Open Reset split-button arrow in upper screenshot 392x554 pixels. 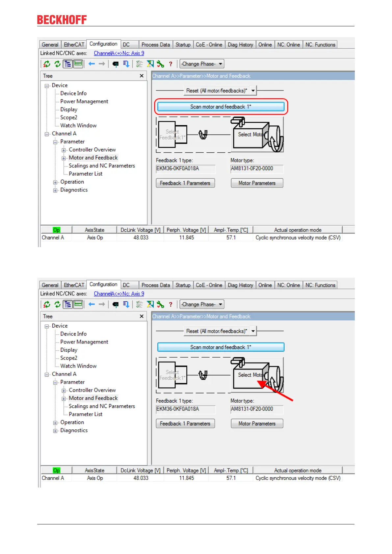253,90
